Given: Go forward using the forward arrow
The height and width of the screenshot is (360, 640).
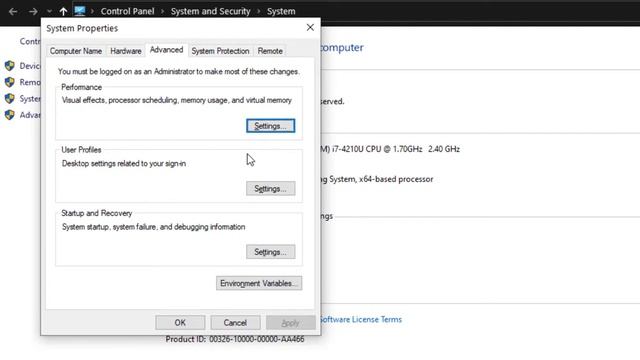Looking at the screenshot, I should (33, 11).
